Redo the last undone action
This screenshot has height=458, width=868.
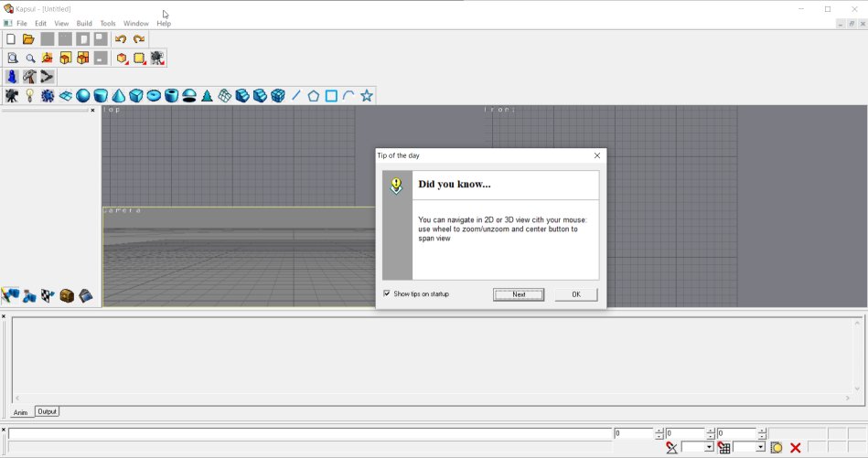(139, 39)
